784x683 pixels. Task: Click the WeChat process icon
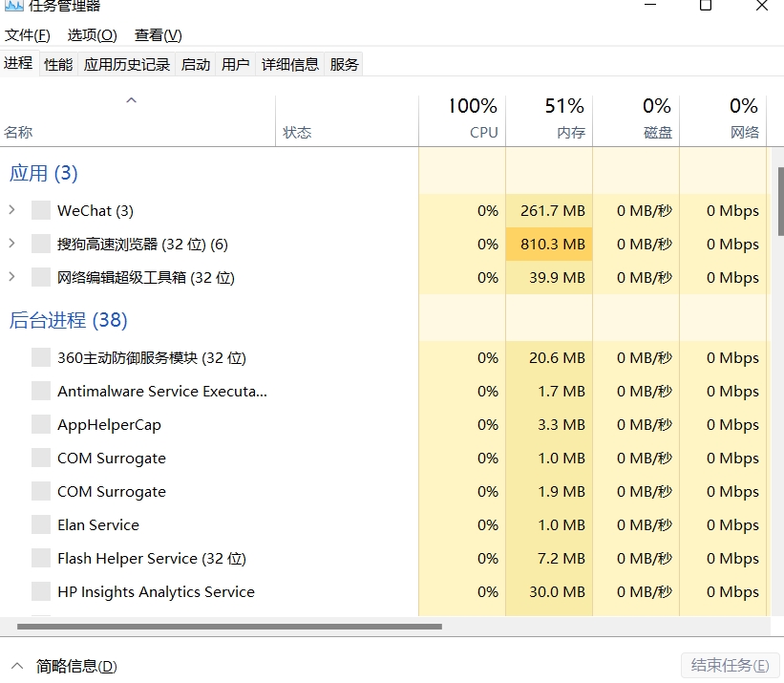41,210
